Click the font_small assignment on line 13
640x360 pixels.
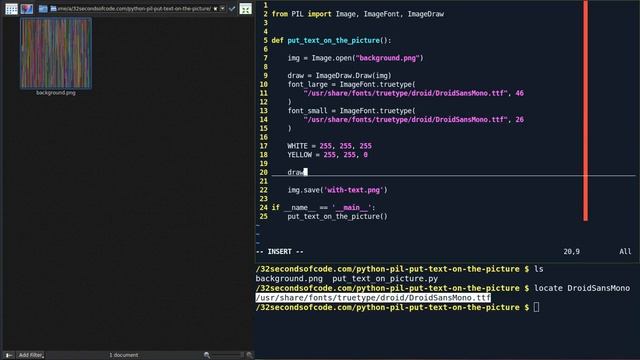[x=351, y=111]
